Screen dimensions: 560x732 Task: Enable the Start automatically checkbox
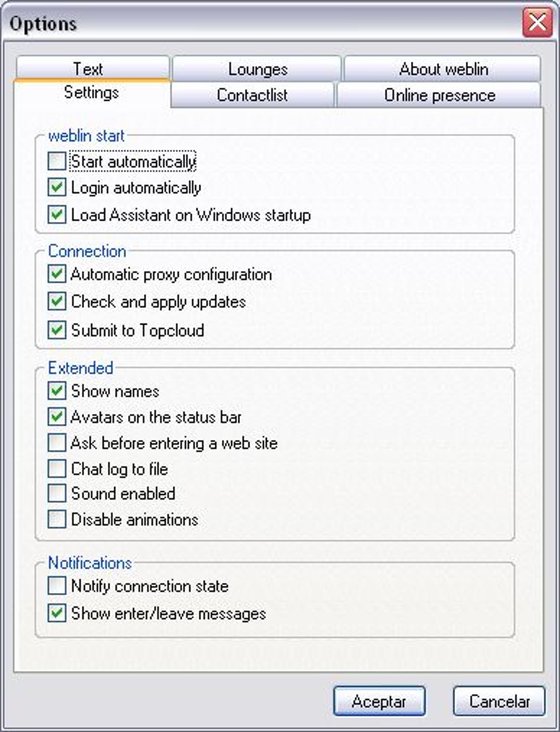(x=57, y=161)
